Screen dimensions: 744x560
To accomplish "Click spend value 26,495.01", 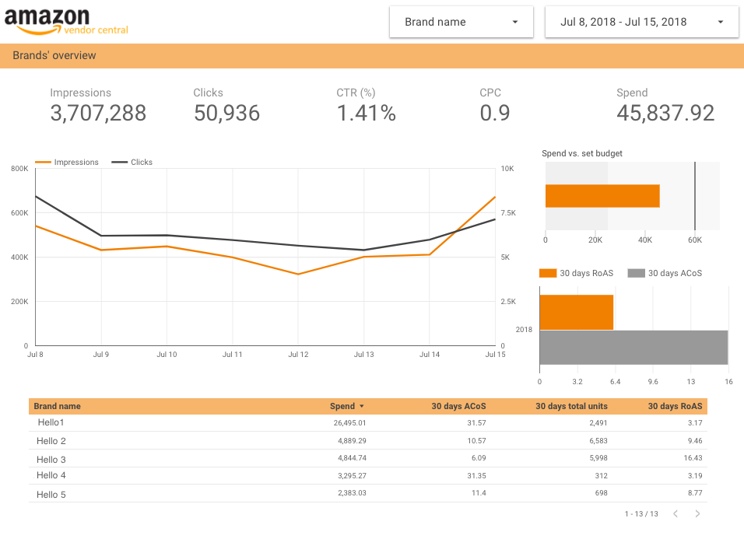I will 349,423.
